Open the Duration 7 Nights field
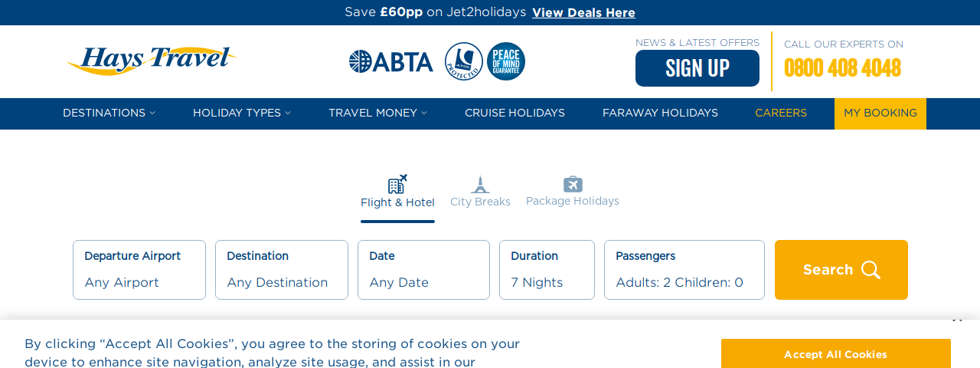This screenshot has width=980, height=368. click(x=547, y=270)
